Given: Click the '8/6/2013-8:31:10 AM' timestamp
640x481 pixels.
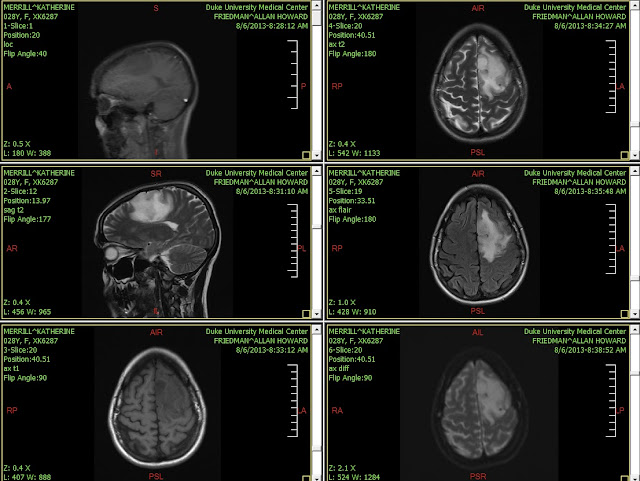Looking at the screenshot, I should [272, 191].
